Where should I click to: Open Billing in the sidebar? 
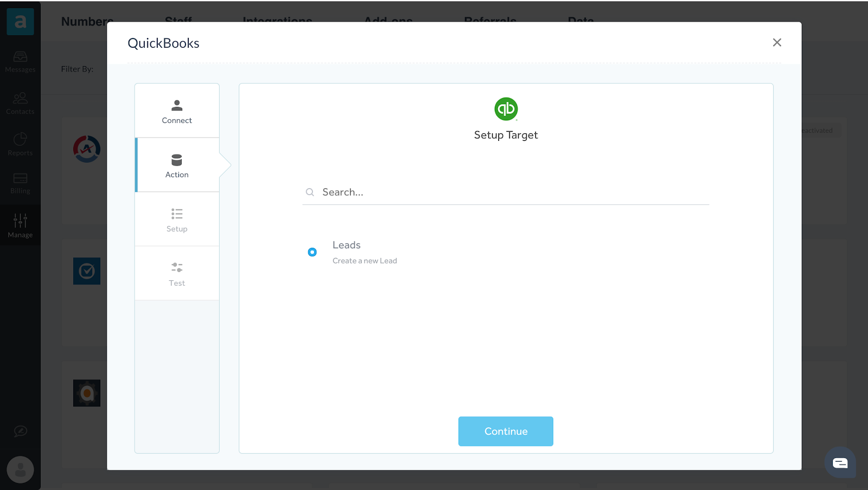click(20, 183)
